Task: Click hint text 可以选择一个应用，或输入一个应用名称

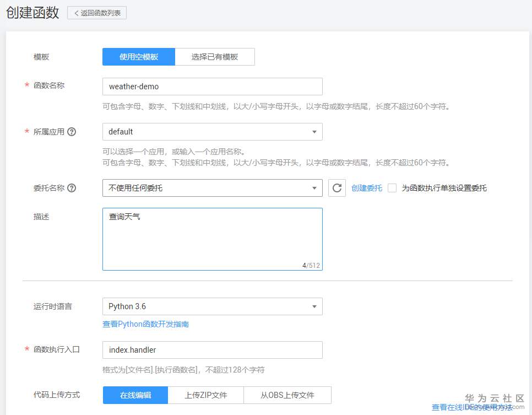Action: click(173, 152)
